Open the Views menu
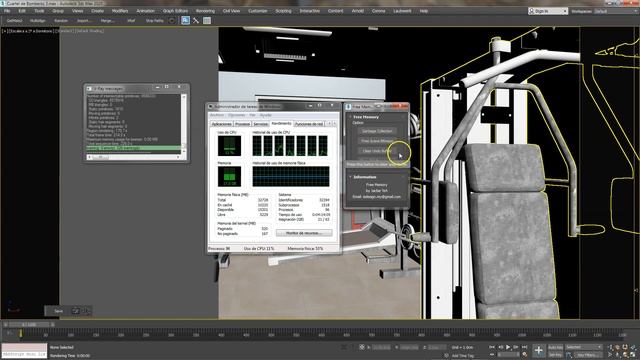 coord(78,11)
